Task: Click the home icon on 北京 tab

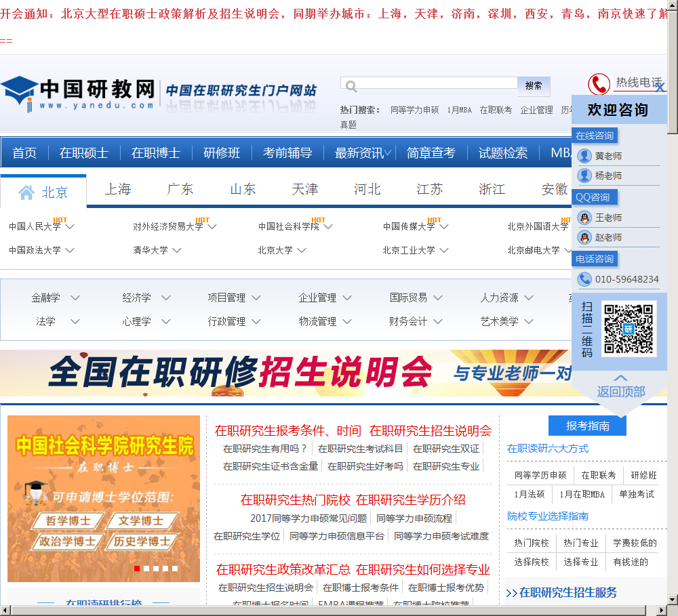Action: [x=26, y=192]
